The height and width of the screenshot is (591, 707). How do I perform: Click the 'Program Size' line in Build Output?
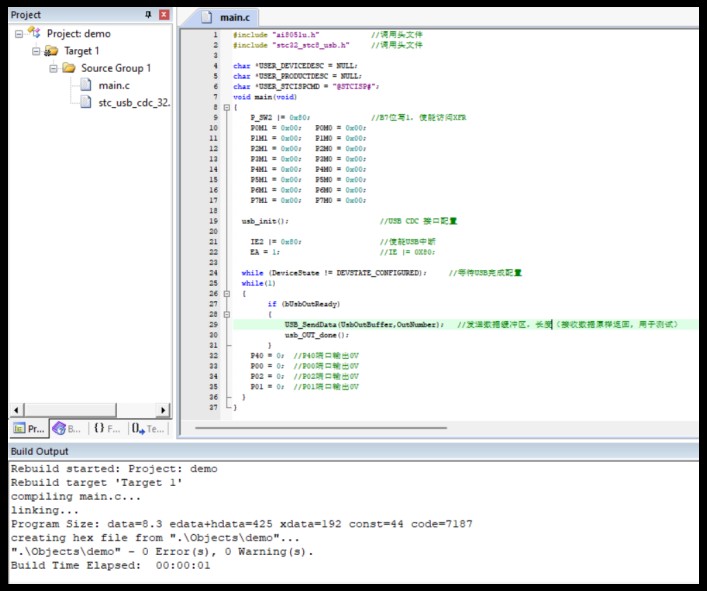point(242,524)
